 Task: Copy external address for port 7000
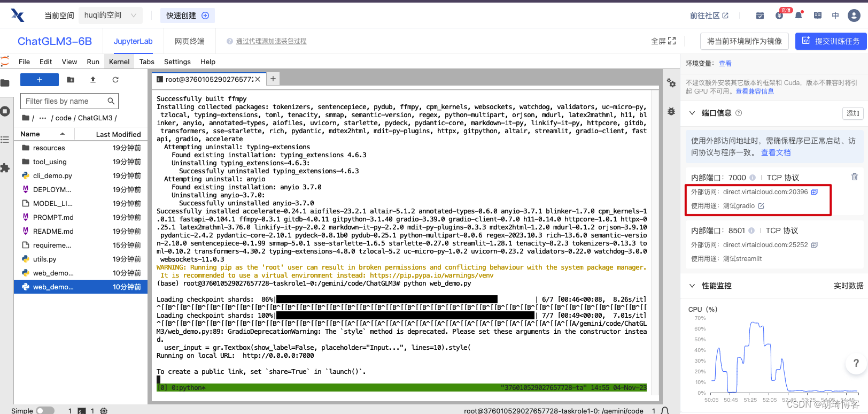(x=815, y=192)
